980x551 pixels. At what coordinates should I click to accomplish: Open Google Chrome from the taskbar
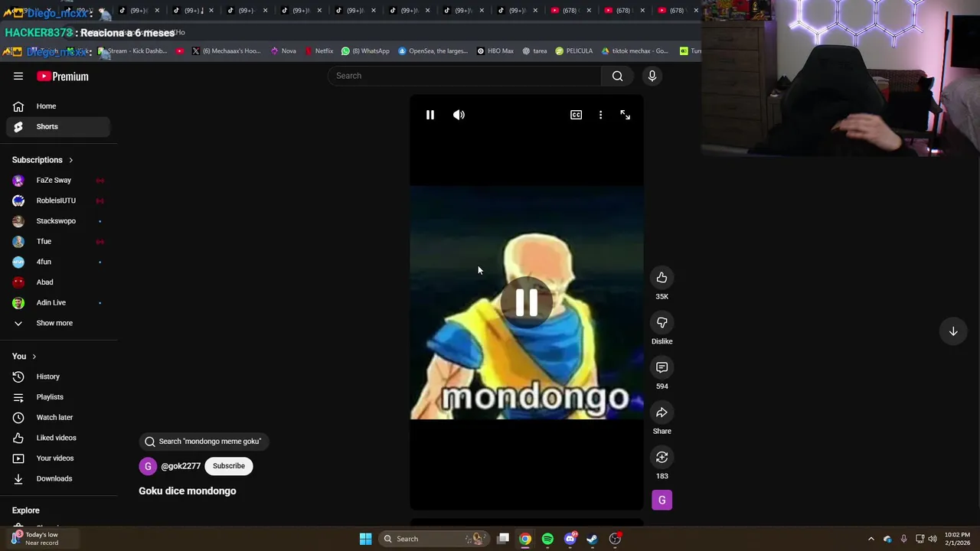(525, 539)
